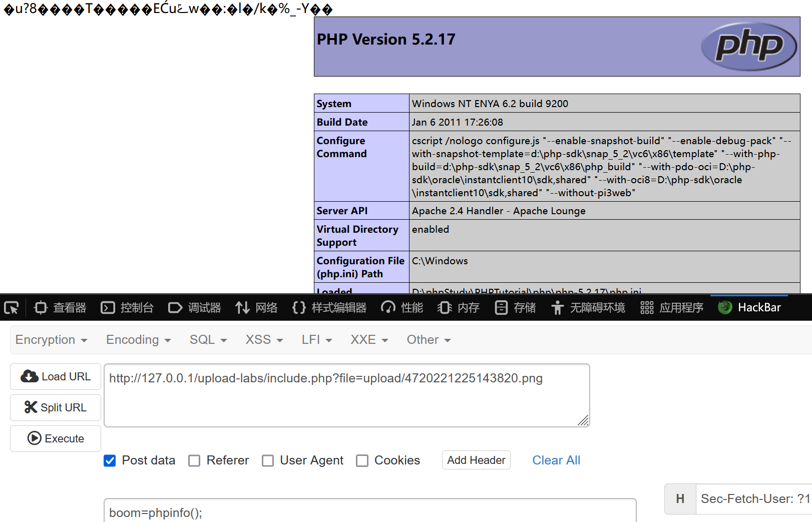Select the 'Configure Command' row label

click(x=341, y=147)
